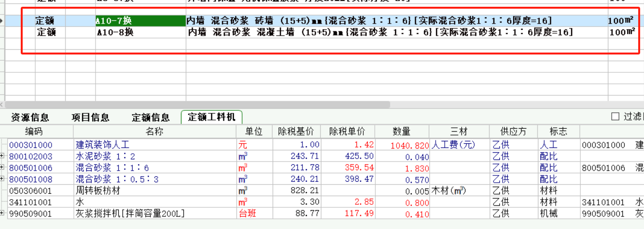The width and height of the screenshot is (644, 229).
Task: Click the 内墙 混合砂浆 砖墙 description cell
Action: pos(397,21)
